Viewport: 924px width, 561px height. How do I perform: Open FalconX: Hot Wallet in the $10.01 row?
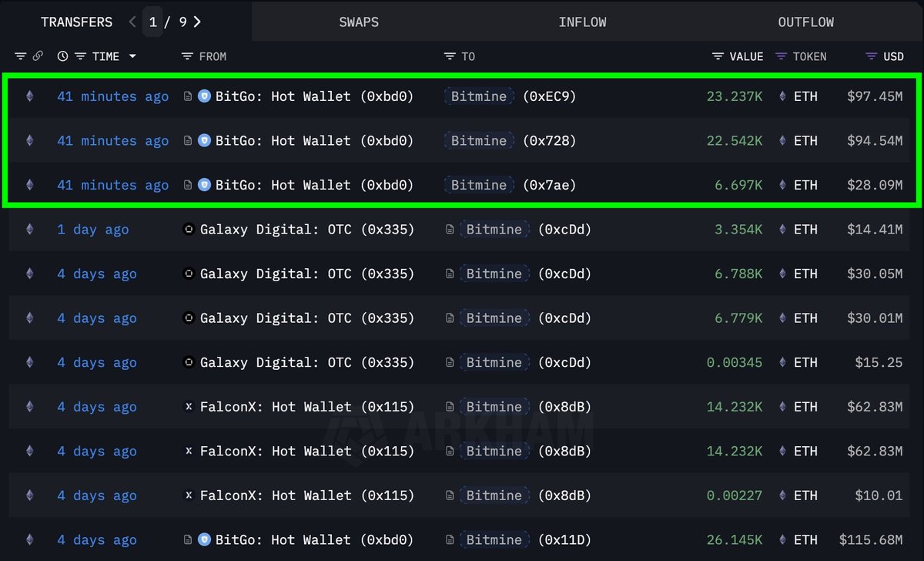pos(307,496)
